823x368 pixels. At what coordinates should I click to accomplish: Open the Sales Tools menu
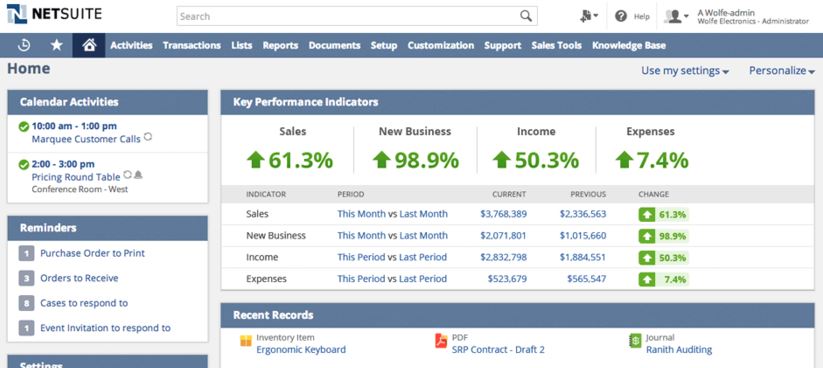pyautogui.click(x=556, y=46)
